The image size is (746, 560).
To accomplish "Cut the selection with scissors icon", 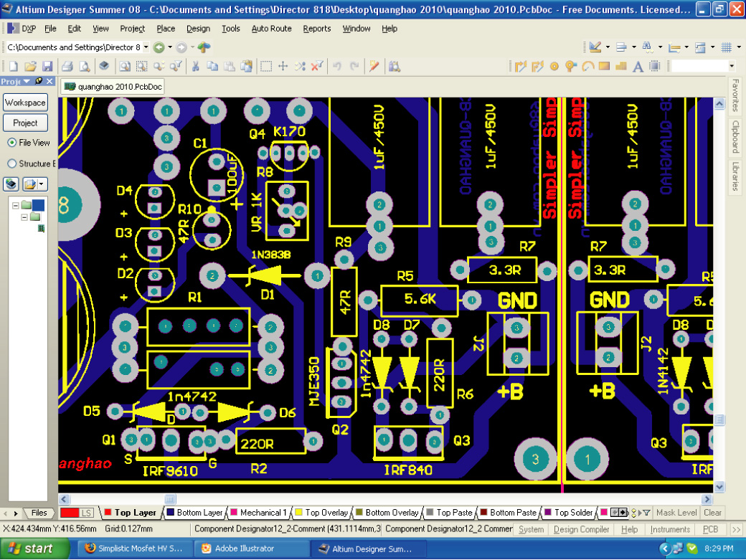I will (x=195, y=67).
